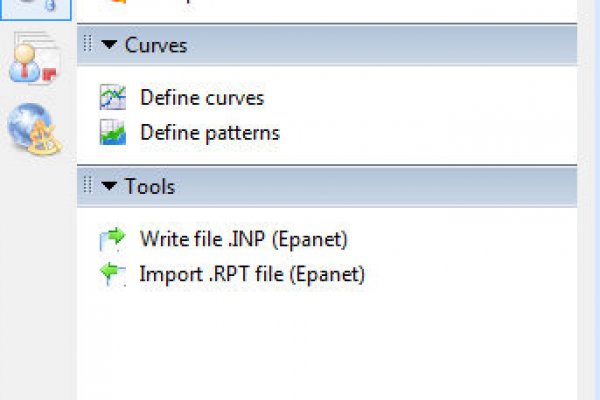Click the Define patterns bar chart icon
Image resolution: width=600 pixels, height=400 pixels.
coord(112,132)
